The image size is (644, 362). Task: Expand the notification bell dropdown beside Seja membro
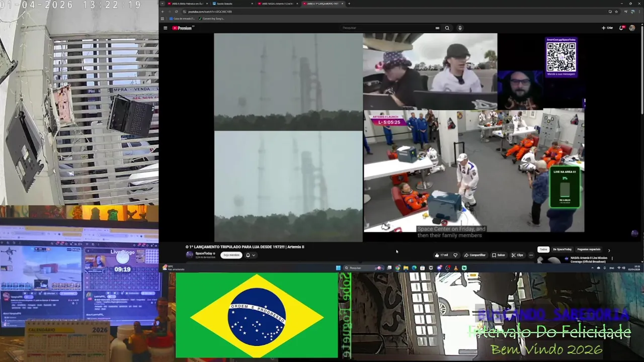(x=250, y=255)
